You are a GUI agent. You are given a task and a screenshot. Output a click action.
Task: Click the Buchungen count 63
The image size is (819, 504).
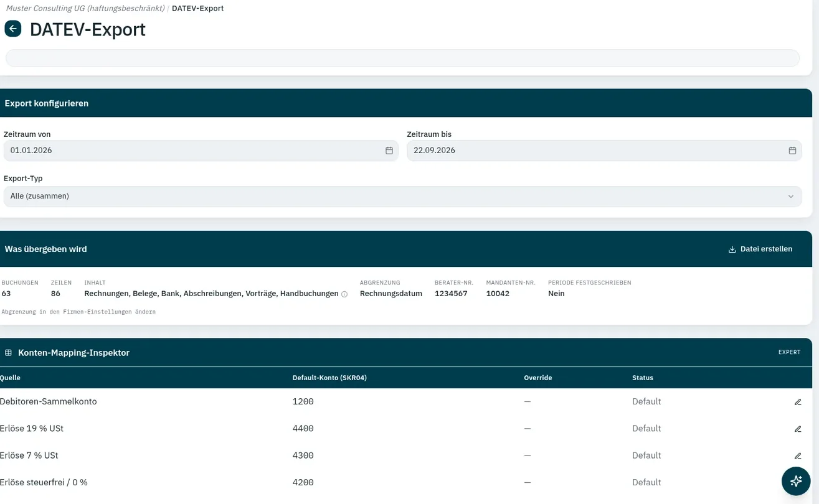[x=6, y=294]
